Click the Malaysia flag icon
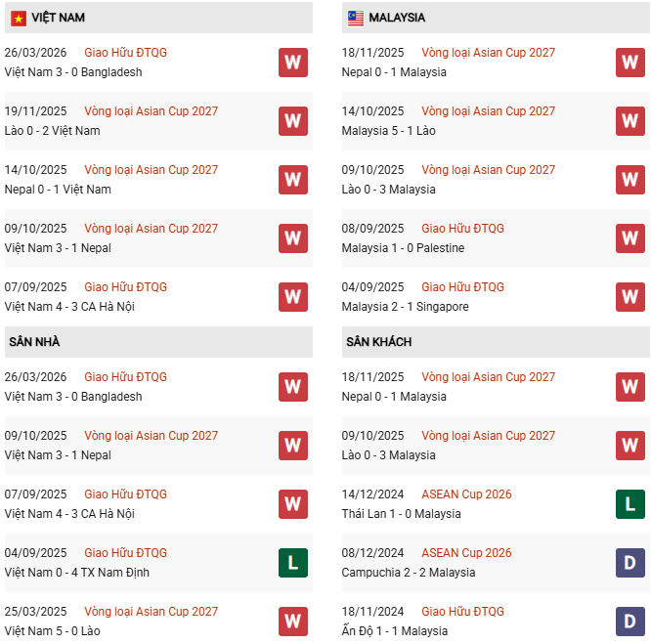Viewport: 651px width, 644px height. [356, 19]
